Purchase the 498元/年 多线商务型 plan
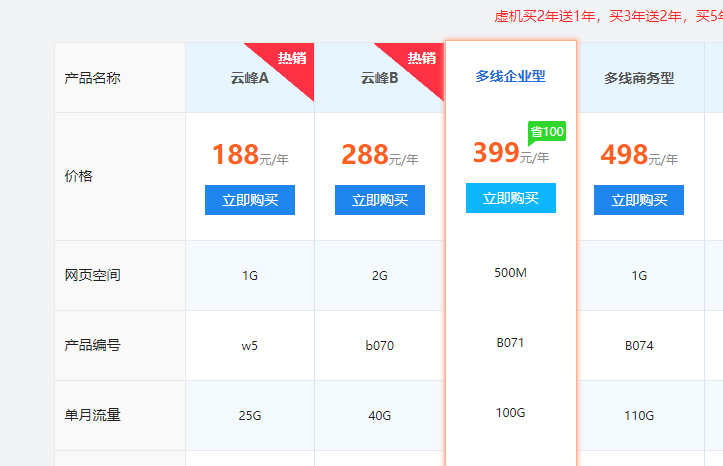Screen dimensions: 723x466 coord(639,200)
